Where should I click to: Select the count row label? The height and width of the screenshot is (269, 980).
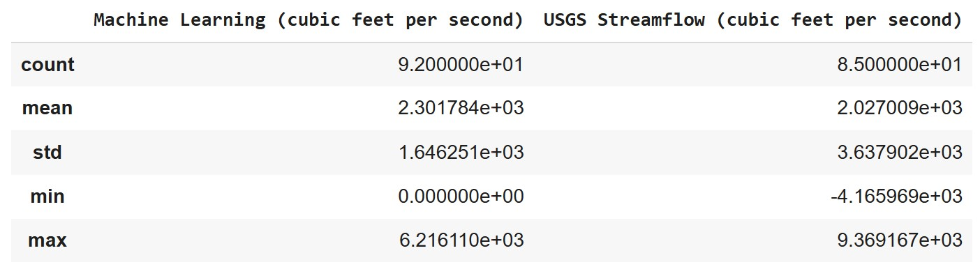[48, 65]
